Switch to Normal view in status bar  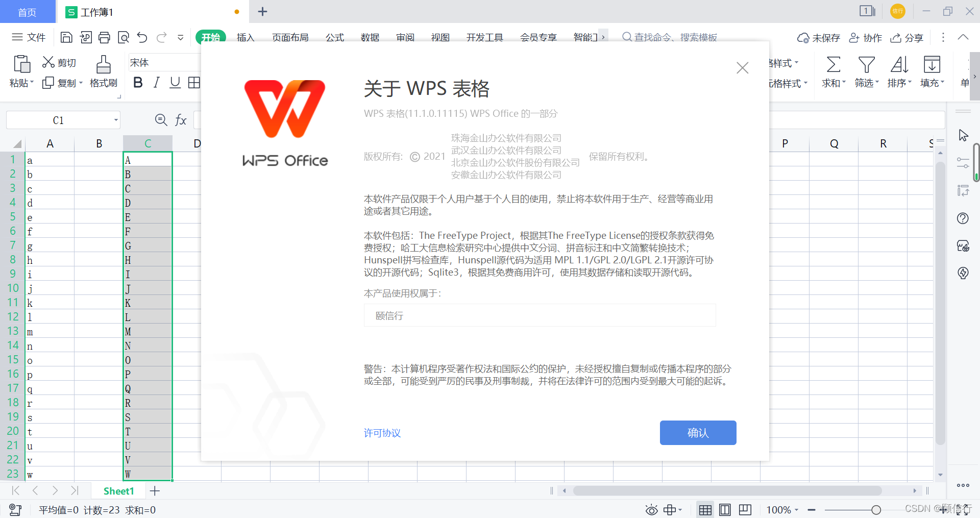tap(705, 510)
